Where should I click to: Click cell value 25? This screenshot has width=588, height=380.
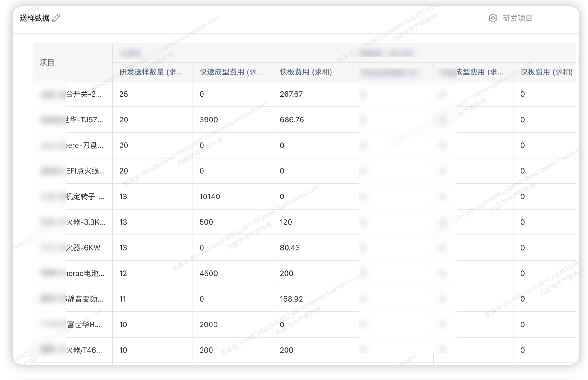pyautogui.click(x=123, y=94)
